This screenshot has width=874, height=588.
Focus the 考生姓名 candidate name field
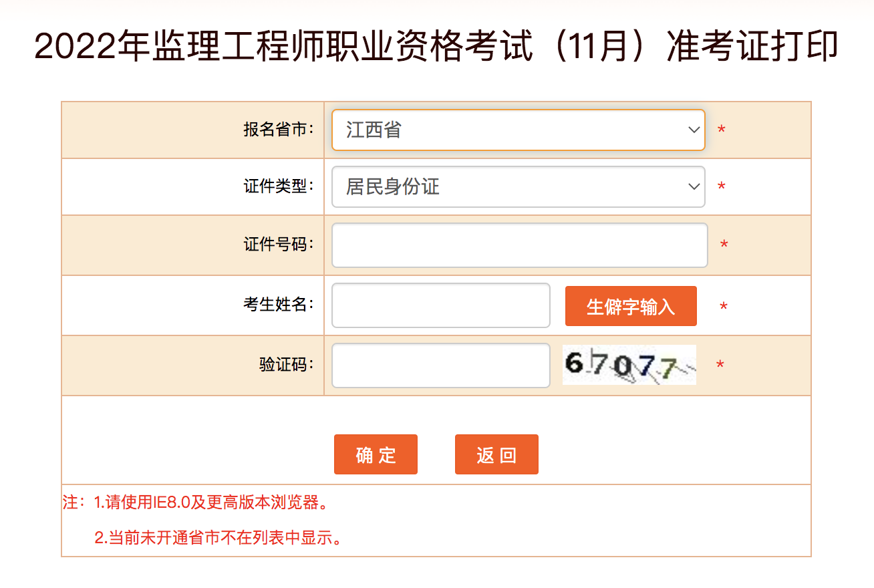pyautogui.click(x=440, y=305)
